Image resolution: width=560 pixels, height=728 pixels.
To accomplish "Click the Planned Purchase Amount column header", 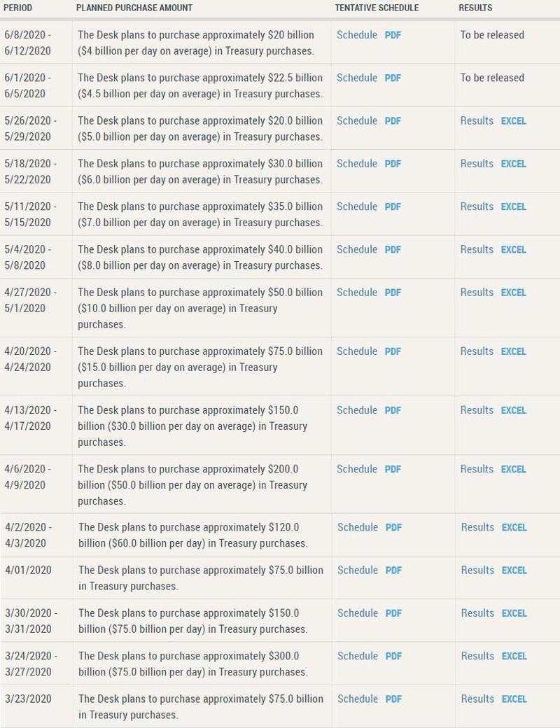I will [134, 8].
